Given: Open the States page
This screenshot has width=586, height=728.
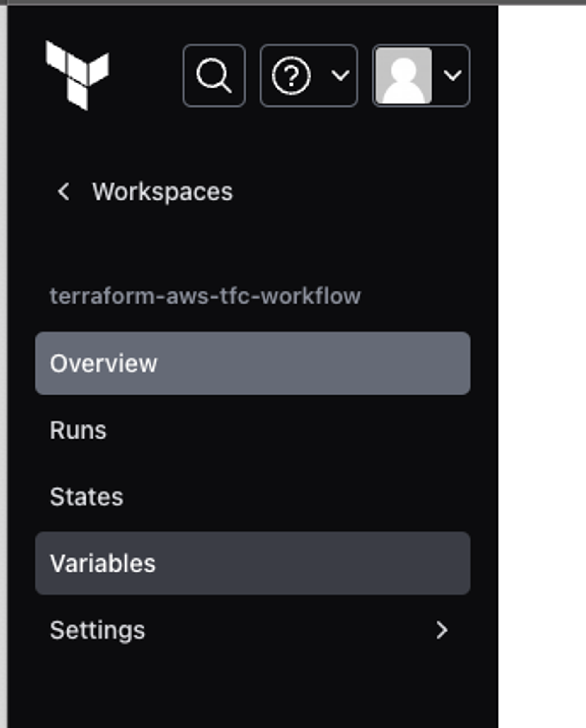Looking at the screenshot, I should point(86,497).
